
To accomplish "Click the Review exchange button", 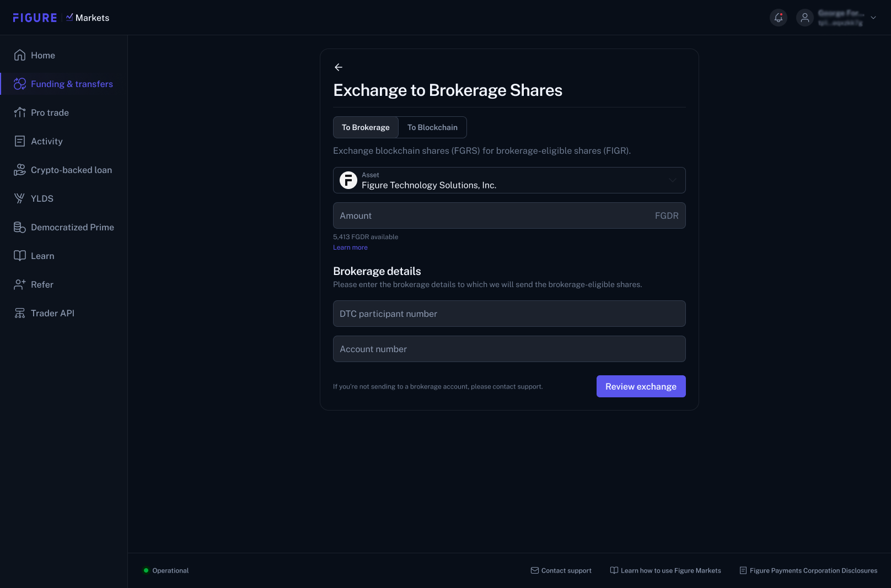I will click(641, 386).
